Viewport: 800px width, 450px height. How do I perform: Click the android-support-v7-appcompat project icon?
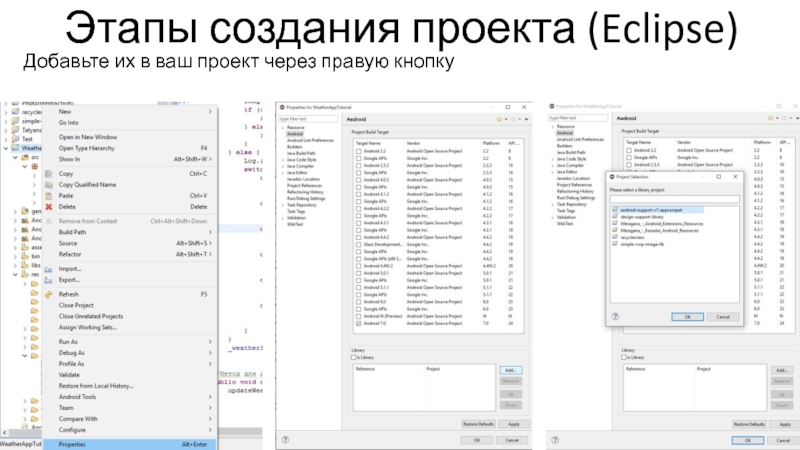(x=615, y=210)
